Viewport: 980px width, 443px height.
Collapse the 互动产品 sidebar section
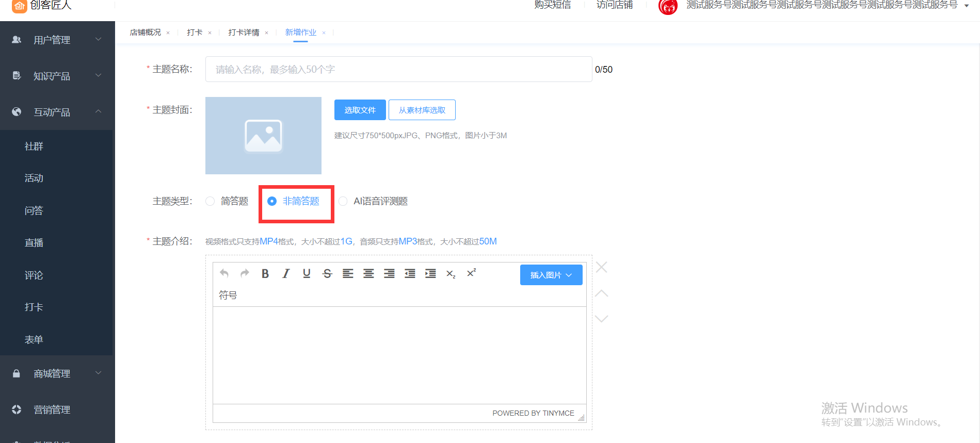point(57,112)
